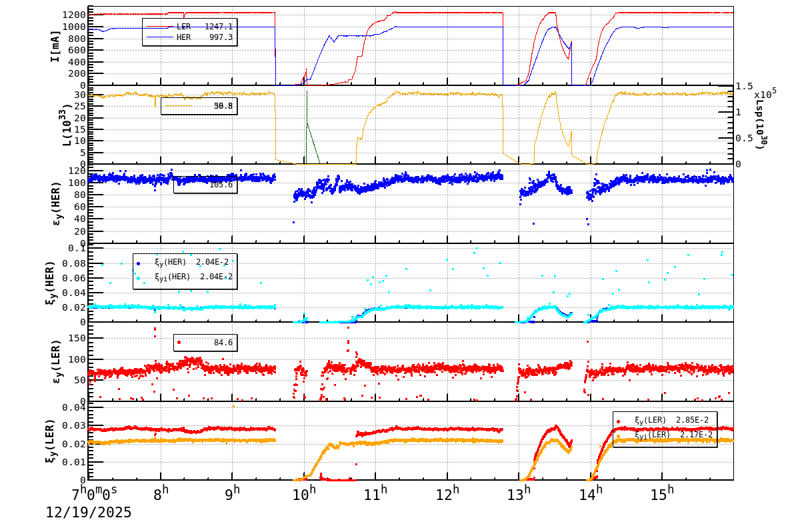Click the blue ξy(HER) legend symbol

coord(138,263)
